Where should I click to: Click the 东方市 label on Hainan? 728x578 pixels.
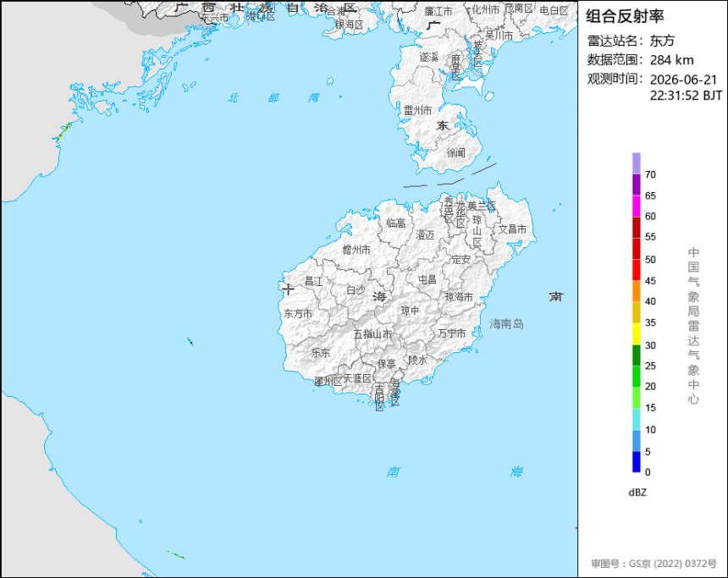pos(298,314)
